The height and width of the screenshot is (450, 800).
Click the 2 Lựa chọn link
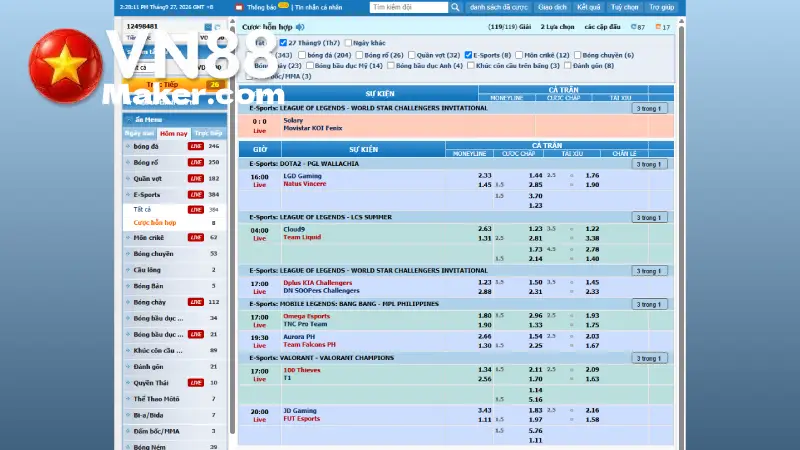pos(557,27)
